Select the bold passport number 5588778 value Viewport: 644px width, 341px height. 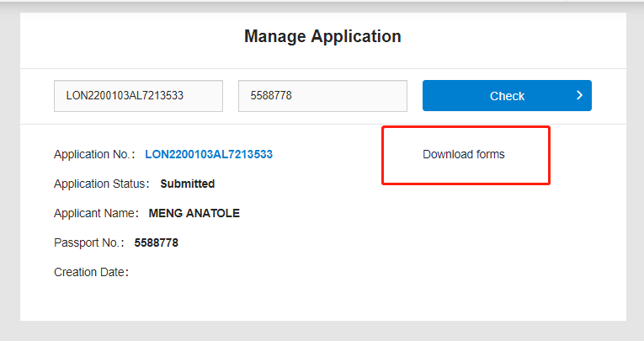[x=156, y=242]
